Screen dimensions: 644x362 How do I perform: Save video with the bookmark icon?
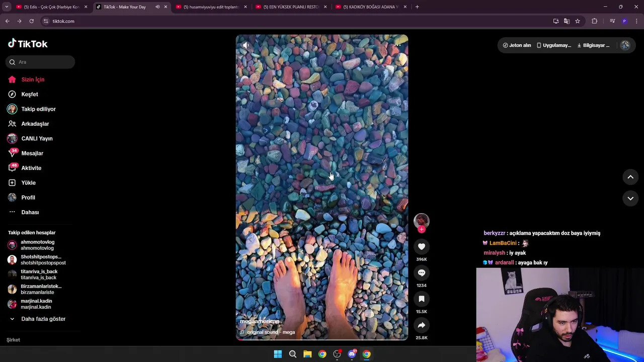[x=422, y=299]
